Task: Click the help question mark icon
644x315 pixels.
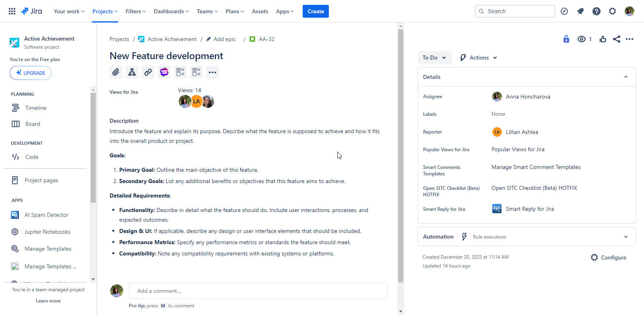Action: coord(596,11)
